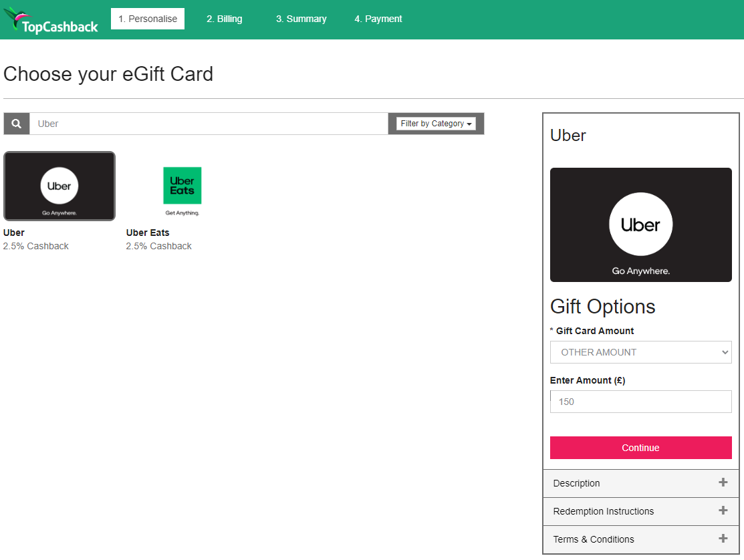Go to the 1. Personalise step tab
Image resolution: width=744 pixels, height=560 pixels.
[x=148, y=19]
